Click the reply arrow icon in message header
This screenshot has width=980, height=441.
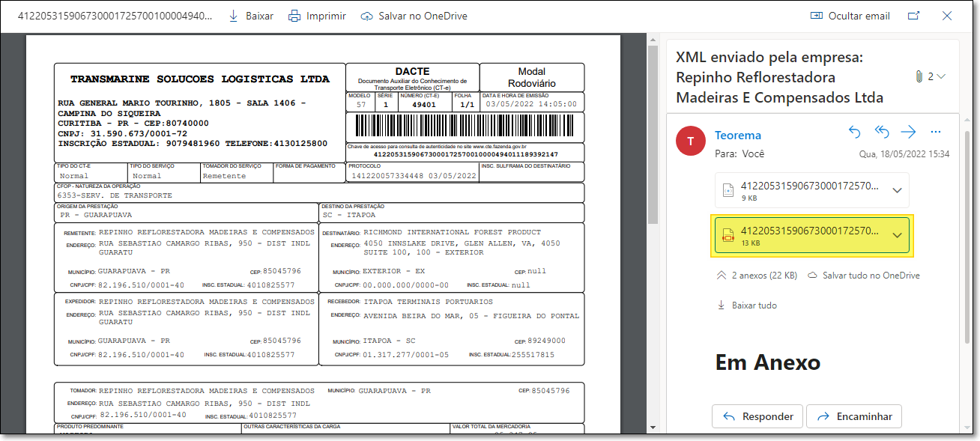[x=855, y=132]
